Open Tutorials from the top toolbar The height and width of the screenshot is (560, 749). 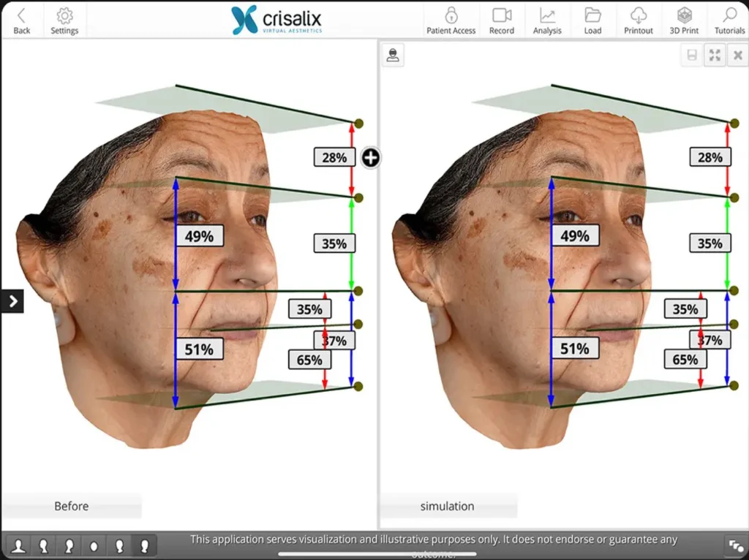point(729,20)
